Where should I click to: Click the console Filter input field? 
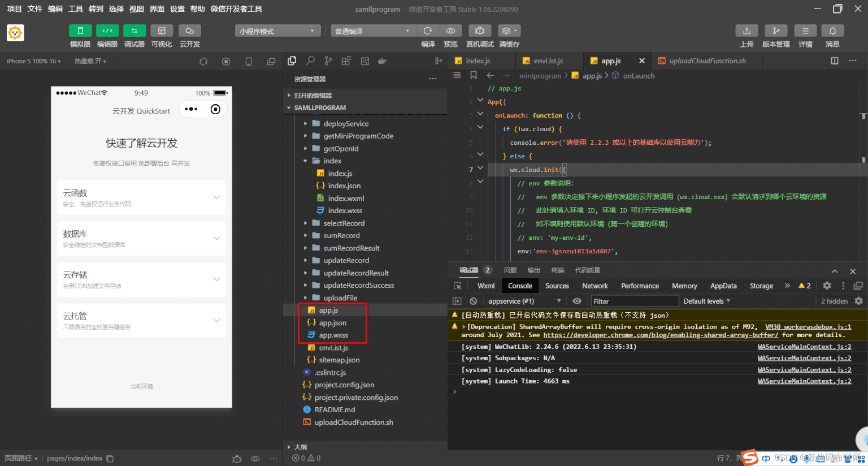coord(635,301)
